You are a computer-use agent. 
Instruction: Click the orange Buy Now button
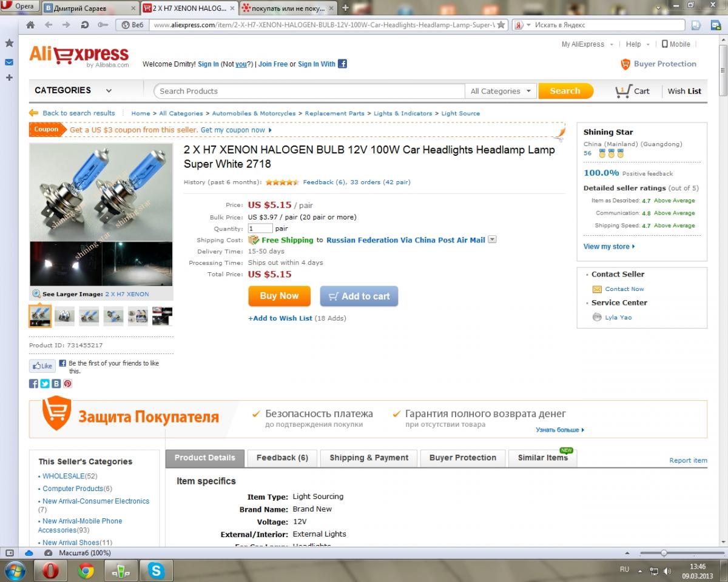pos(279,296)
